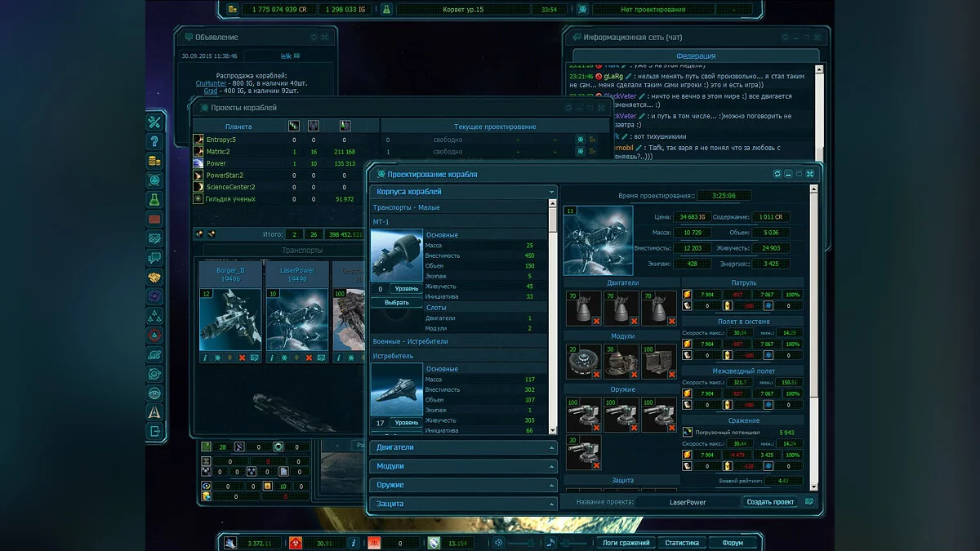Open Логи сражений
This screenshot has width=980, height=551.
[626, 542]
